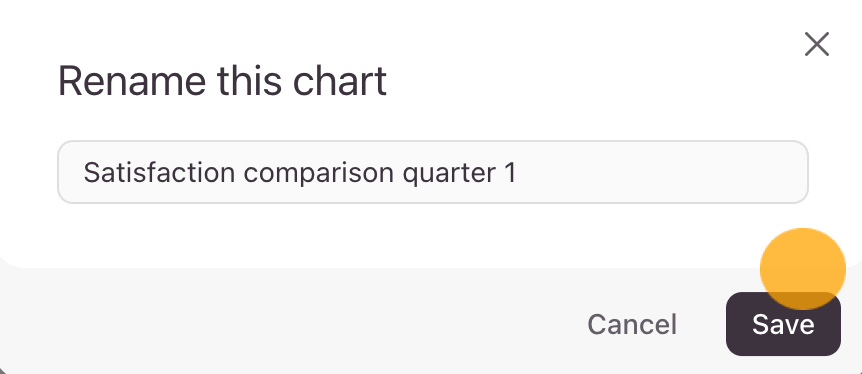This screenshot has height=374, width=862.
Task: Select the Cancel text link in footer
Action: point(632,324)
